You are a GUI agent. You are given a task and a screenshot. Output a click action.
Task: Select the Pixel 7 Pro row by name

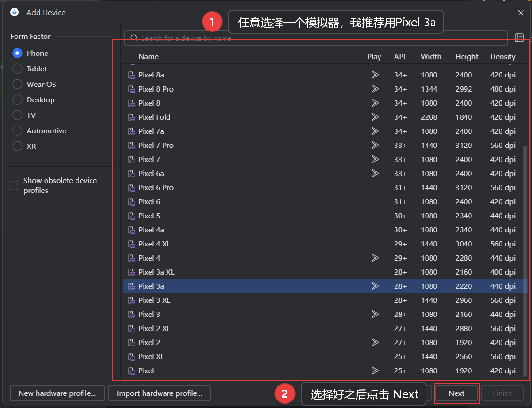156,145
